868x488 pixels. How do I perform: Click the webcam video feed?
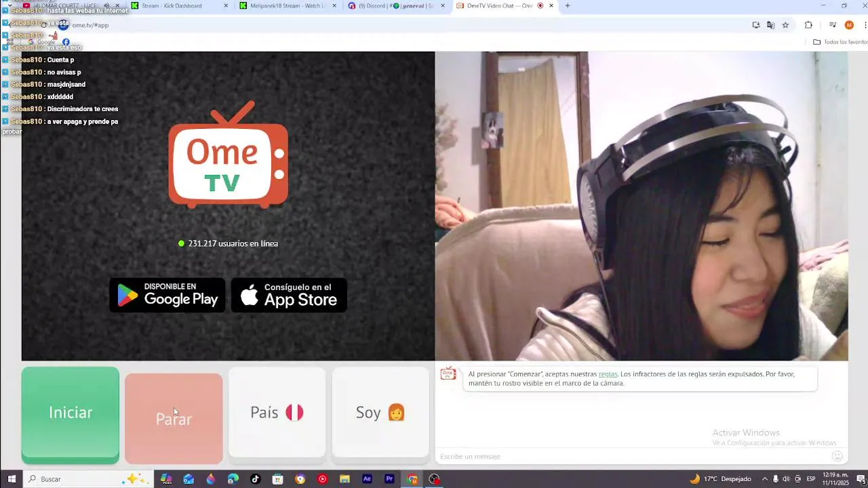(642, 206)
